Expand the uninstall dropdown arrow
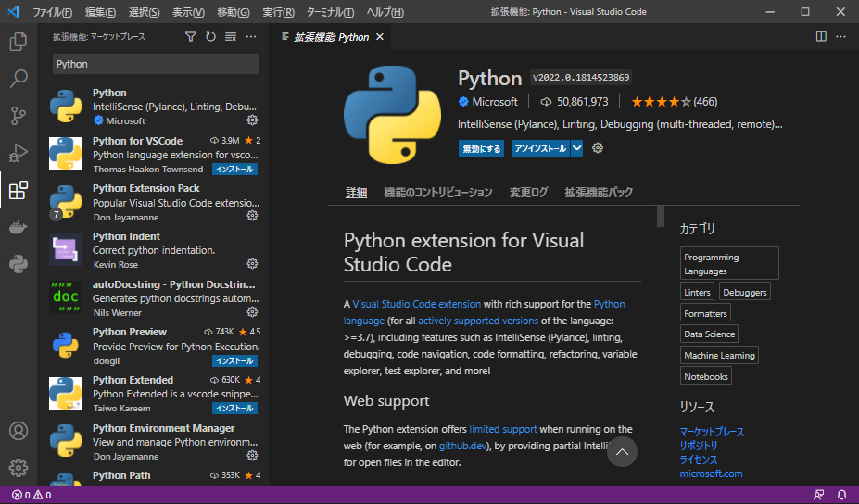Viewport: 859px width, 504px height. point(576,148)
